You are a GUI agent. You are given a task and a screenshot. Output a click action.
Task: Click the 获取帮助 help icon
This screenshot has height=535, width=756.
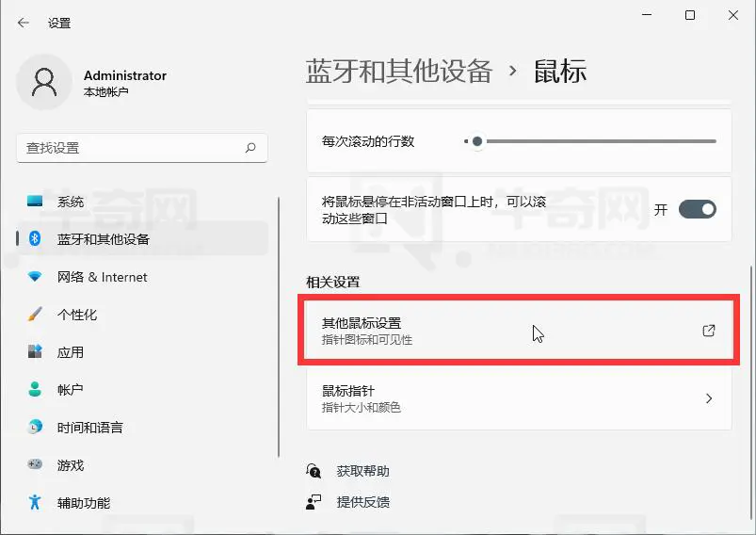coord(314,471)
